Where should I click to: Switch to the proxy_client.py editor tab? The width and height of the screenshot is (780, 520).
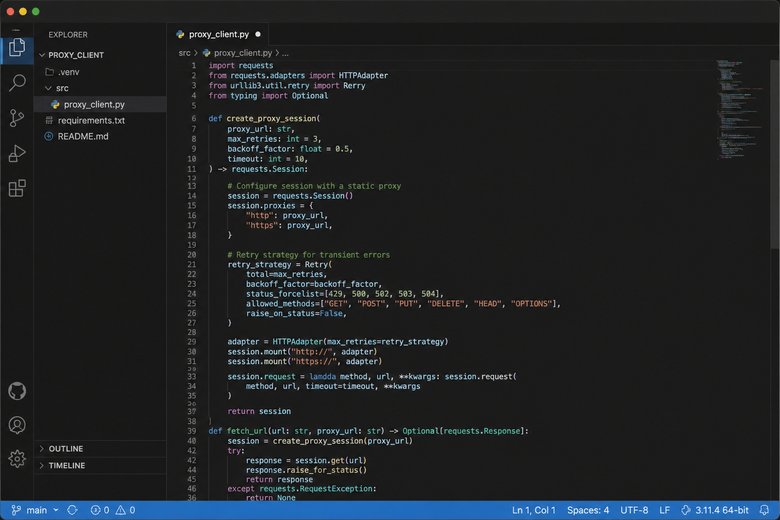218,34
